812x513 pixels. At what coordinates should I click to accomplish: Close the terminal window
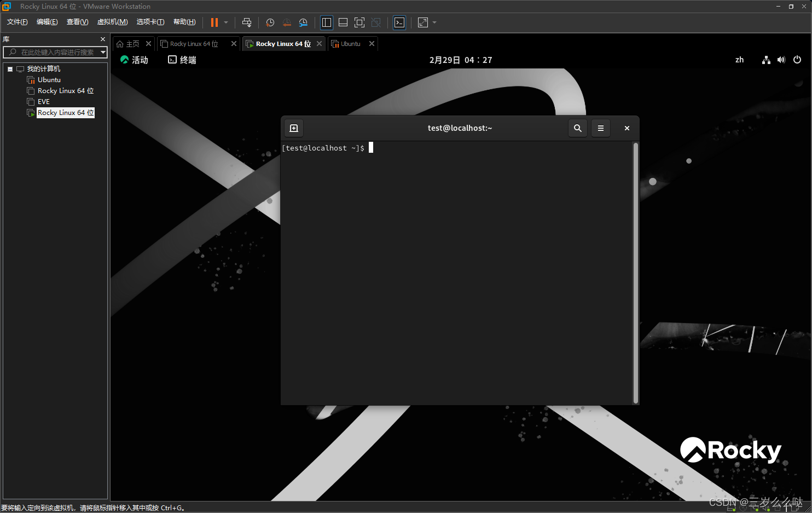click(627, 128)
